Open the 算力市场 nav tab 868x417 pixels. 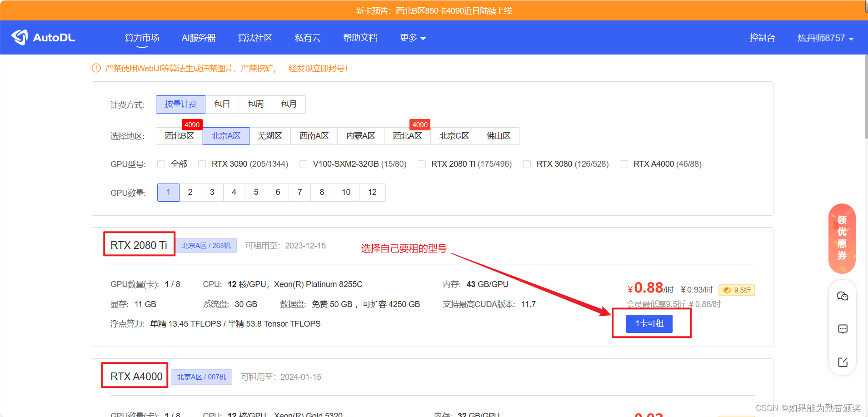[x=142, y=38]
